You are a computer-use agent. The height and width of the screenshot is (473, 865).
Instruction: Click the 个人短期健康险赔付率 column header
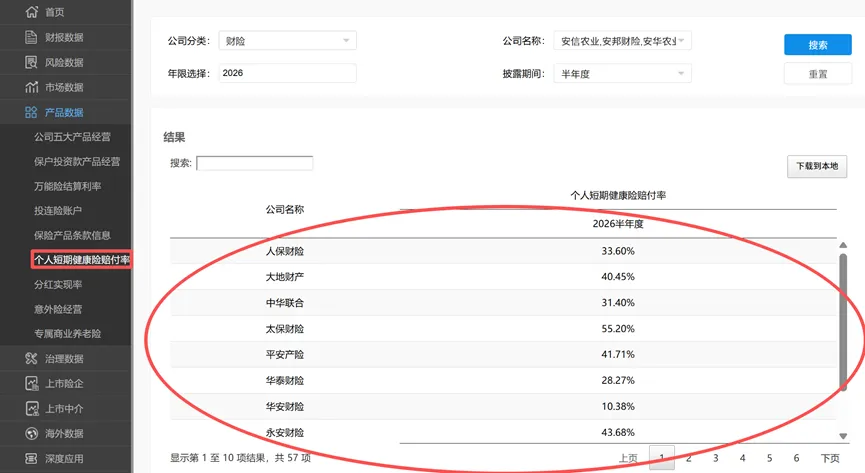click(x=618, y=195)
